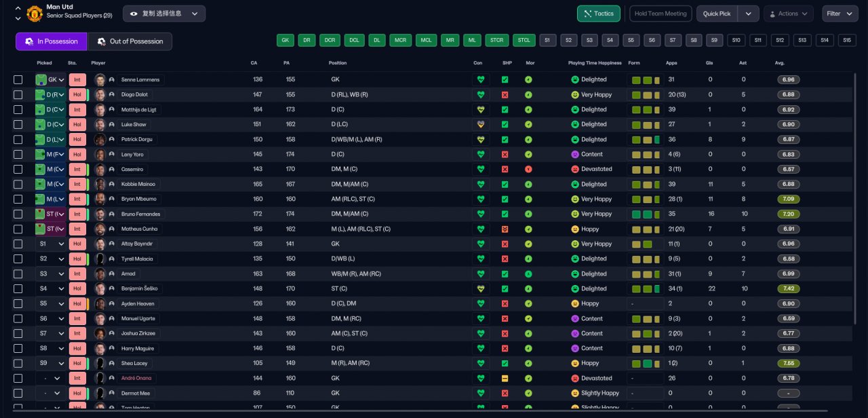Select Casemiro's row checkbox
Screen dimensions: 868x418
(x=18, y=169)
